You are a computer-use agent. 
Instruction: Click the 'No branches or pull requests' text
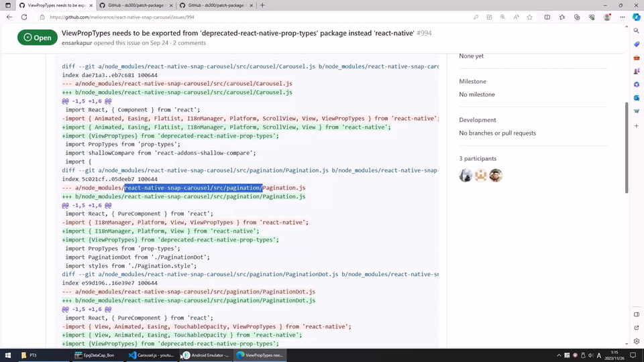click(x=497, y=133)
